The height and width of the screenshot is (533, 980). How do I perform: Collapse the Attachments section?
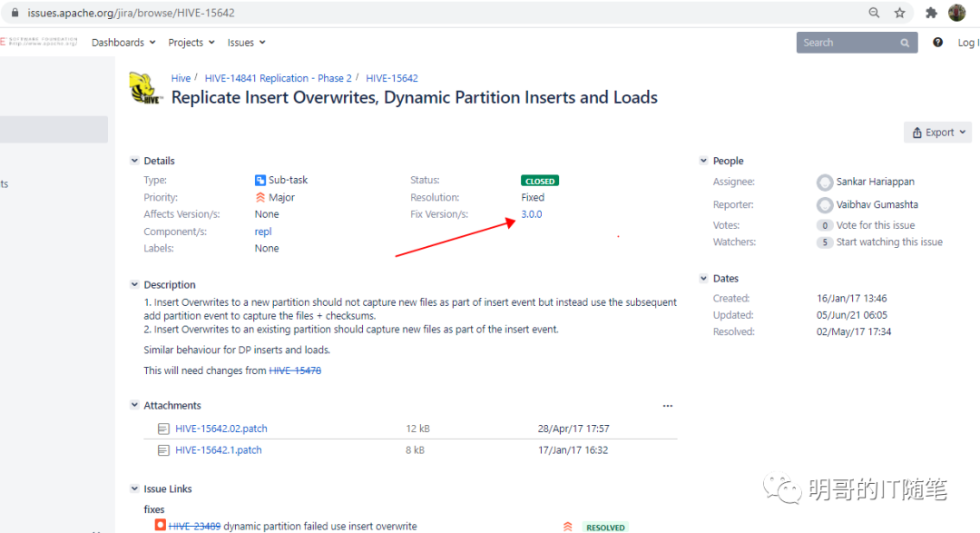coord(134,405)
